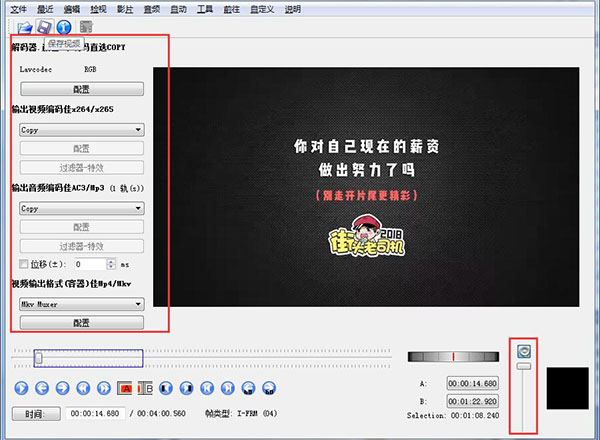
Task: Expand the Mkv Muxer output format dropdown
Action: tap(82, 305)
